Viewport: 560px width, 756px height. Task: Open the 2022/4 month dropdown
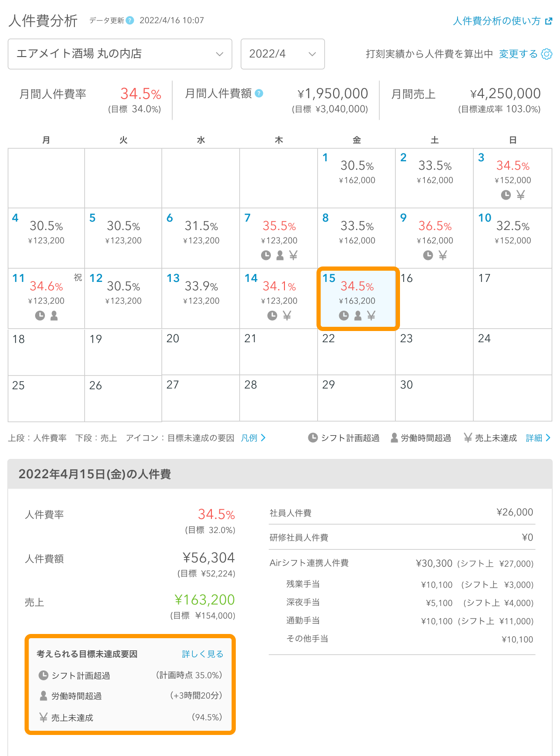pyautogui.click(x=283, y=54)
